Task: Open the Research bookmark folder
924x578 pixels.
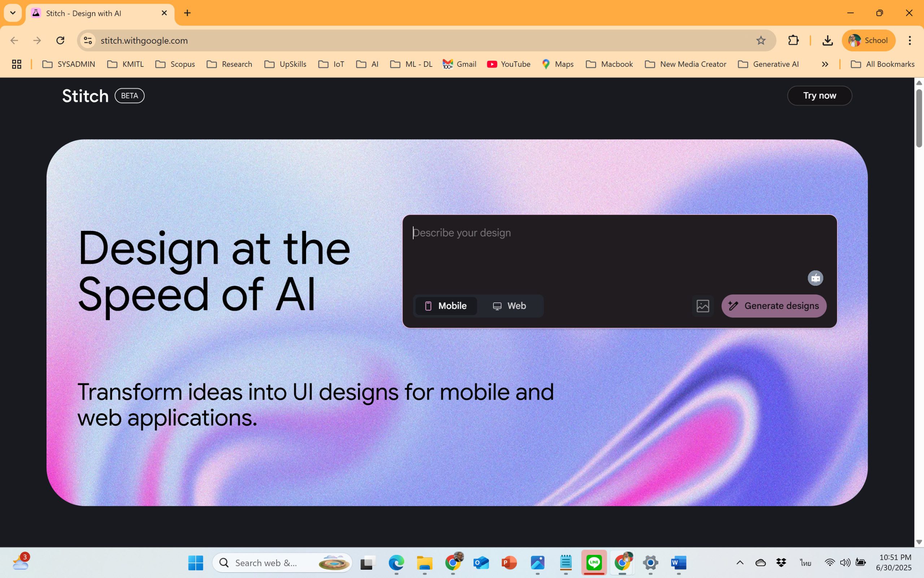Action: pos(230,64)
